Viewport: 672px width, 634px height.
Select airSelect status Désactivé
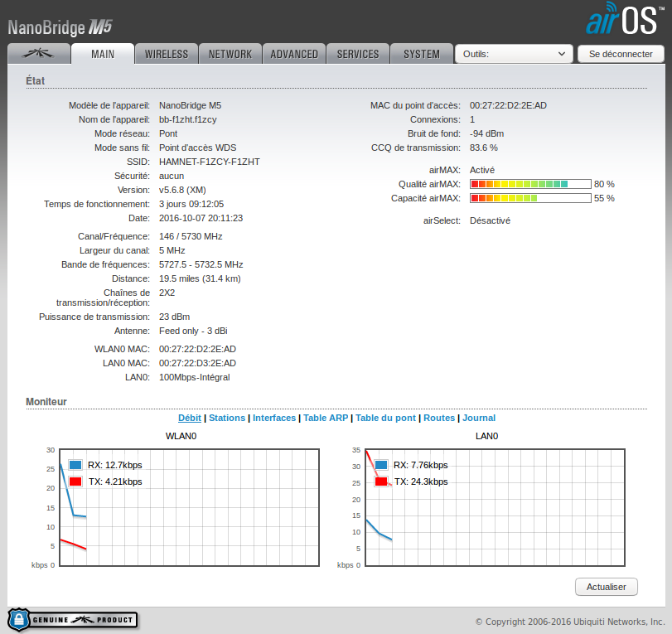pos(490,220)
